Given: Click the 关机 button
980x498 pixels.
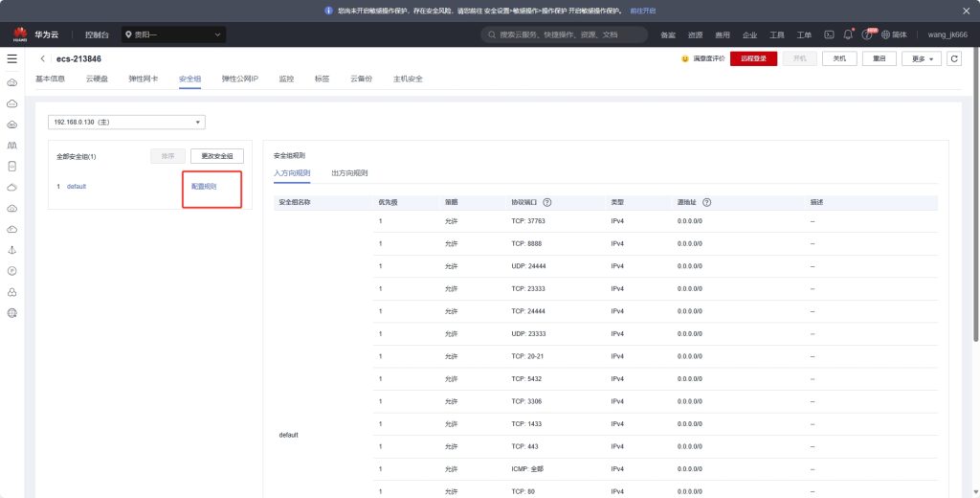Looking at the screenshot, I should [839, 58].
